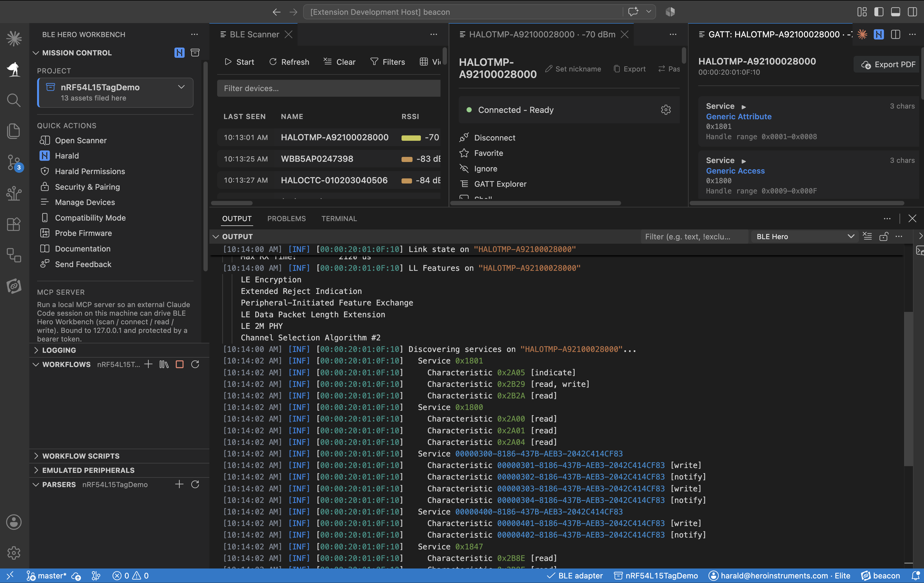
Task: Select the BLE Scanner editor tab
Action: (x=254, y=34)
